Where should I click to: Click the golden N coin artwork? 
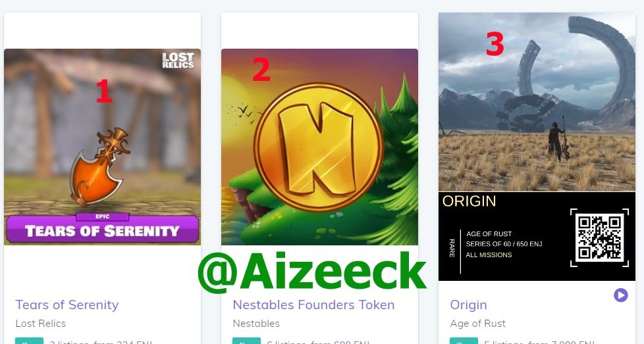(x=318, y=147)
